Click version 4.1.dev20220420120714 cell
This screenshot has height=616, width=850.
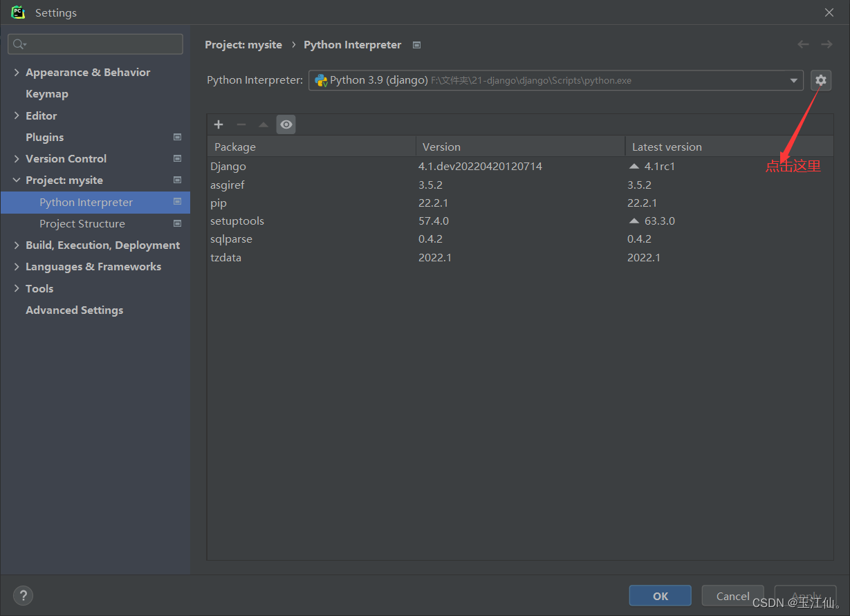pyautogui.click(x=480, y=167)
